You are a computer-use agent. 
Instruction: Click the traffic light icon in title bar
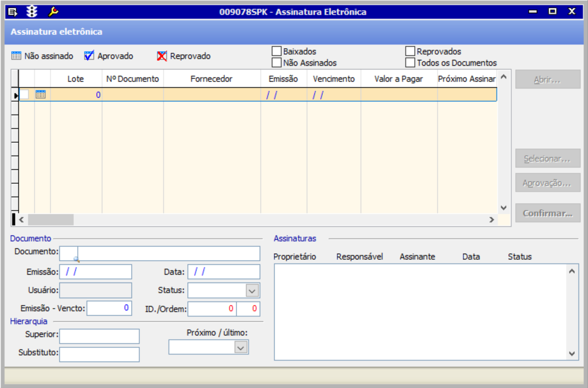coord(32,11)
